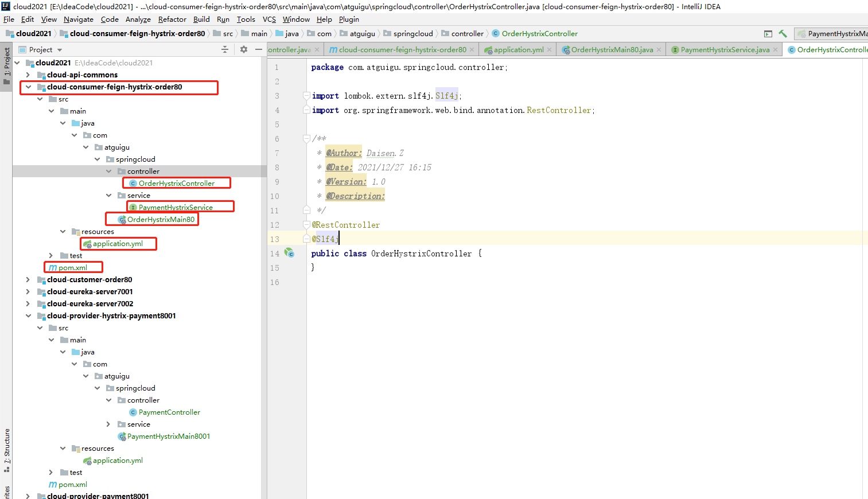Screen dimensions: 868x499
Task: Select the controller folder under hystrix-order80
Action: (x=143, y=171)
